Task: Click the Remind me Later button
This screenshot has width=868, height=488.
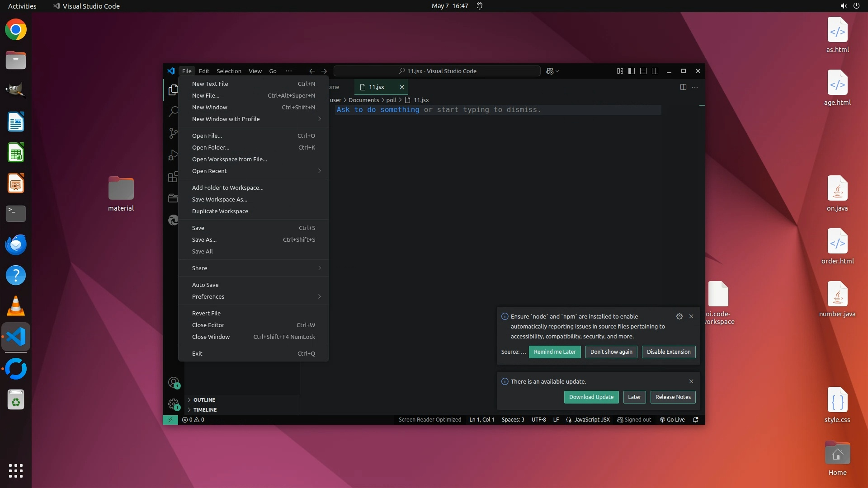Action: tap(555, 352)
